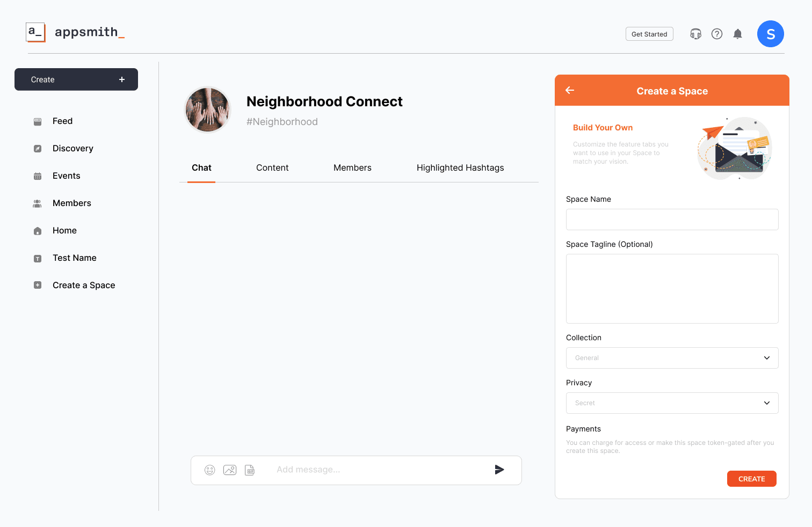The image size is (812, 527).
Task: Select Discovery in the sidebar
Action: (x=73, y=148)
